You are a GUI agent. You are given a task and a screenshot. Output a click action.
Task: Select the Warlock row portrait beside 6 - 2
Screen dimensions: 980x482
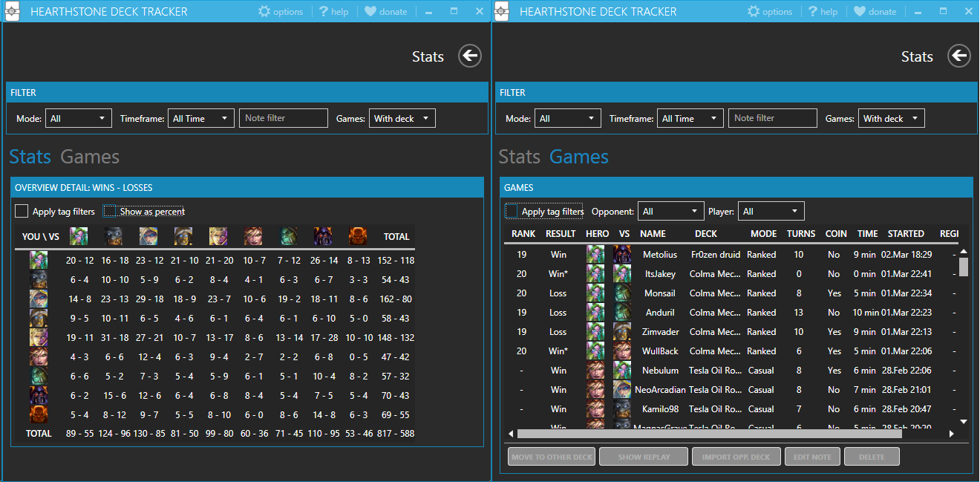(39, 395)
